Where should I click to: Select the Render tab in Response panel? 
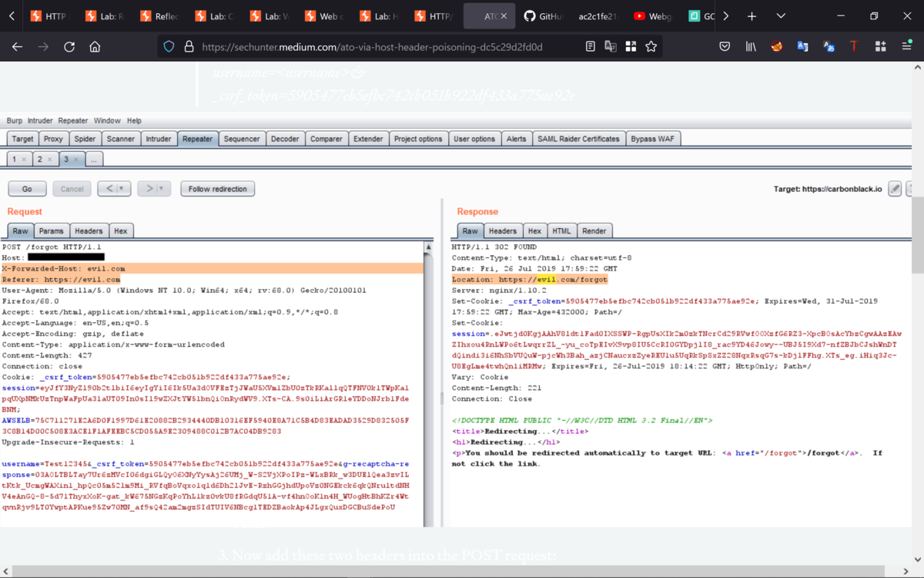pos(594,230)
